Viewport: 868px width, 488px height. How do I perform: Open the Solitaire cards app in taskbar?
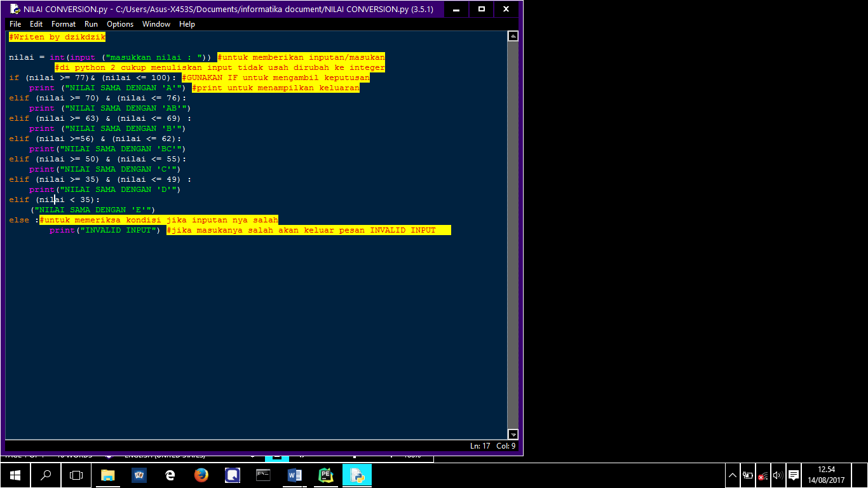(x=139, y=475)
